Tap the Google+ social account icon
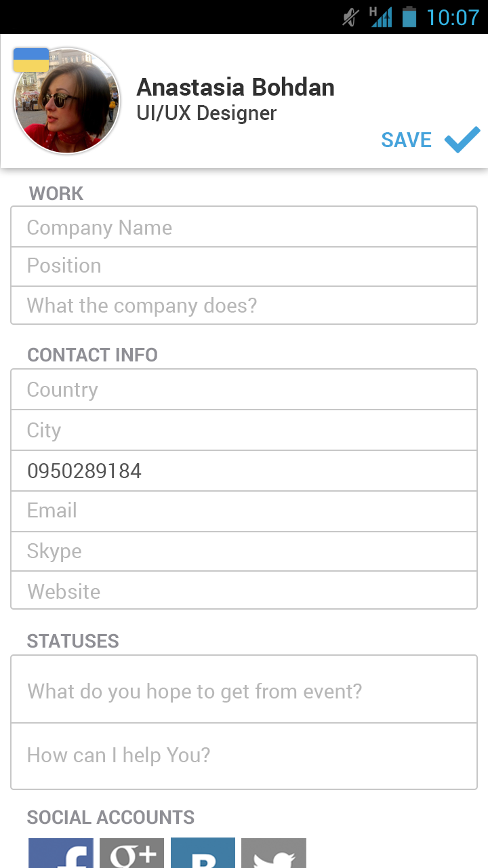The height and width of the screenshot is (868, 488). point(132,854)
